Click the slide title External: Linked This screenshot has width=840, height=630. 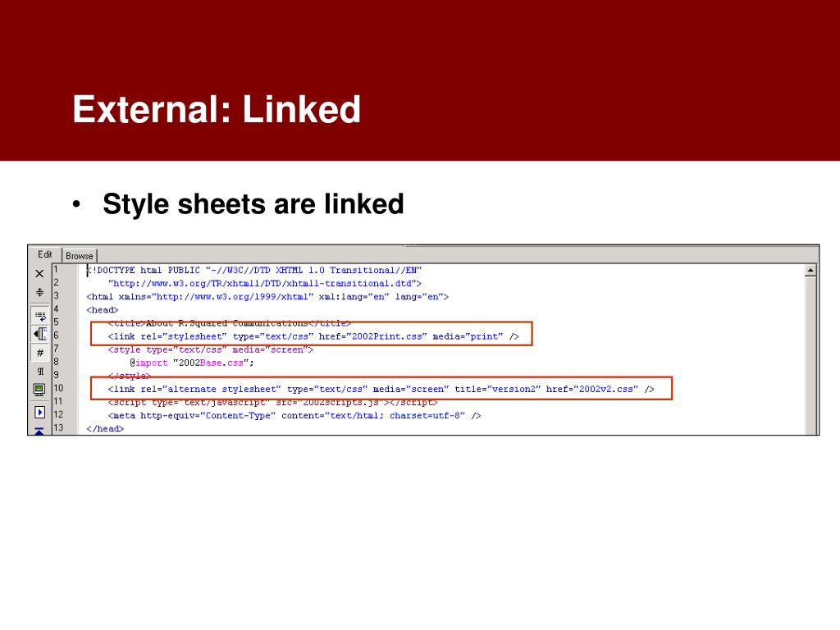[217, 109]
